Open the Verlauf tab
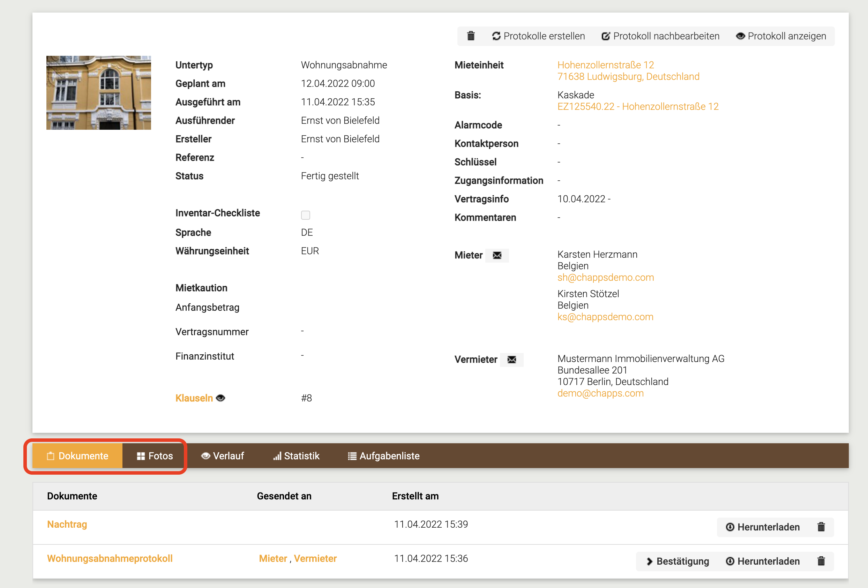 (x=223, y=456)
